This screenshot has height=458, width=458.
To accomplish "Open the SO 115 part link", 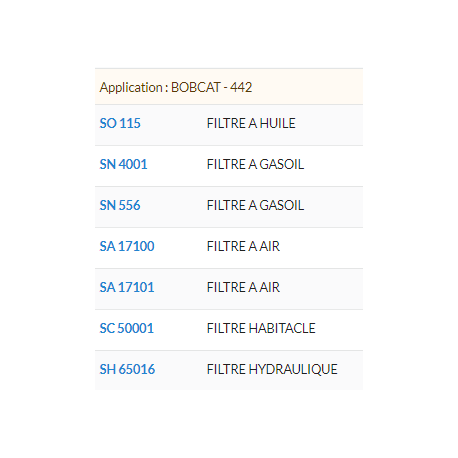I will [x=120, y=123].
